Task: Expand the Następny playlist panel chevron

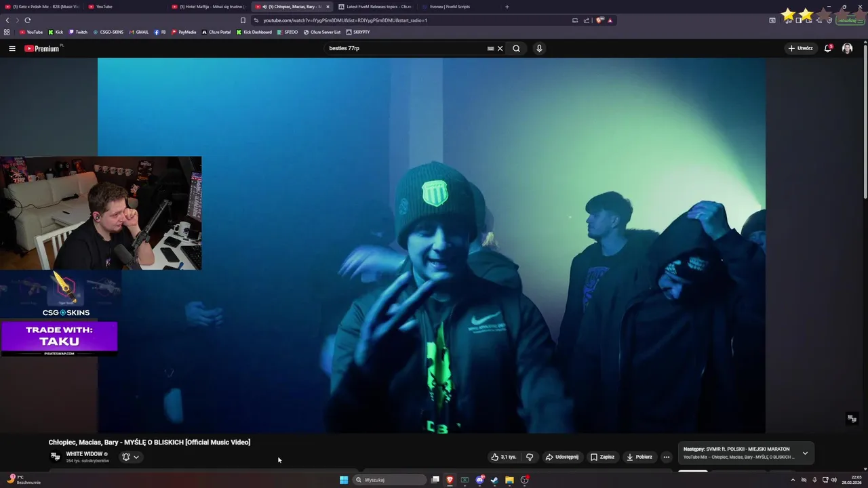Action: click(805, 453)
